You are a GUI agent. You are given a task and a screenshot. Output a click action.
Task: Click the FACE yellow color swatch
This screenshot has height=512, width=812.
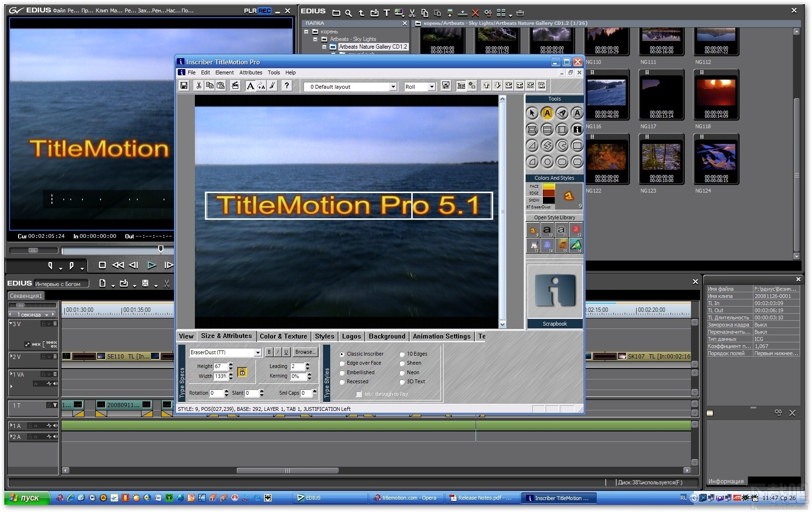(549, 186)
